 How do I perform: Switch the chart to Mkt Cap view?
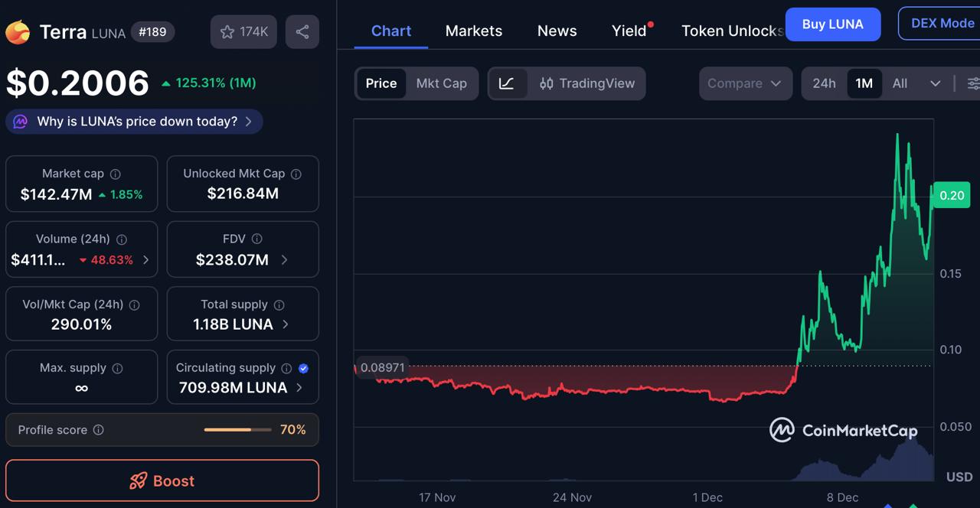[442, 83]
